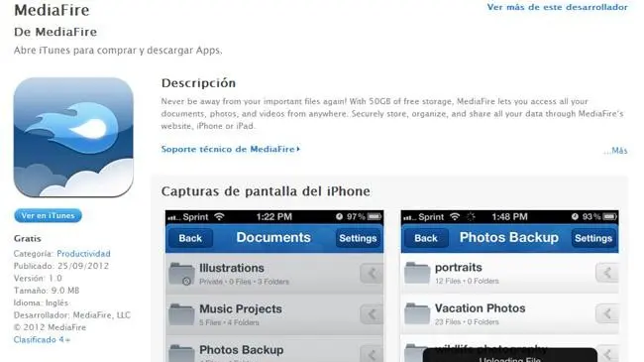Click the Music Projects folder icon
This screenshot has width=644, height=362.
[181, 313]
